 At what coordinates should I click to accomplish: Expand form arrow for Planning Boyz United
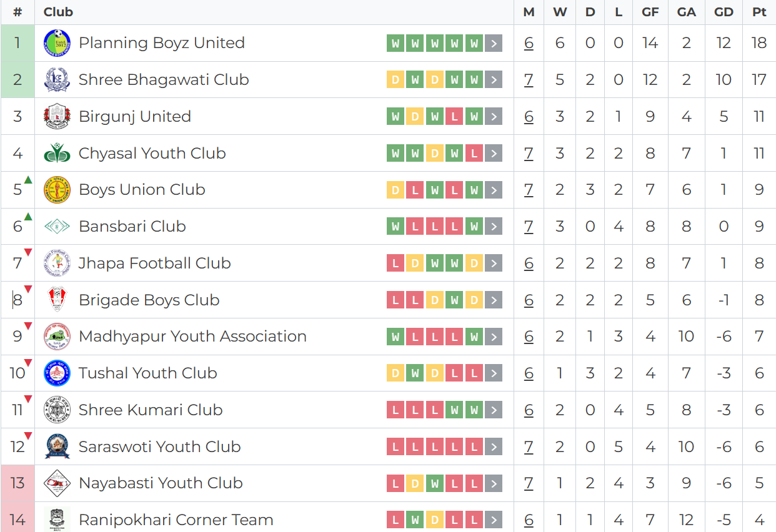[494, 43]
